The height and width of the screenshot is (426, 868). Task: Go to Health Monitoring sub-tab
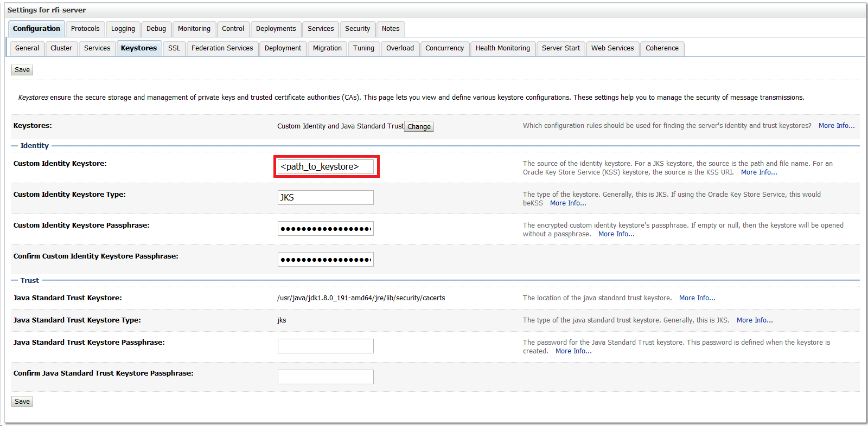pyautogui.click(x=503, y=48)
